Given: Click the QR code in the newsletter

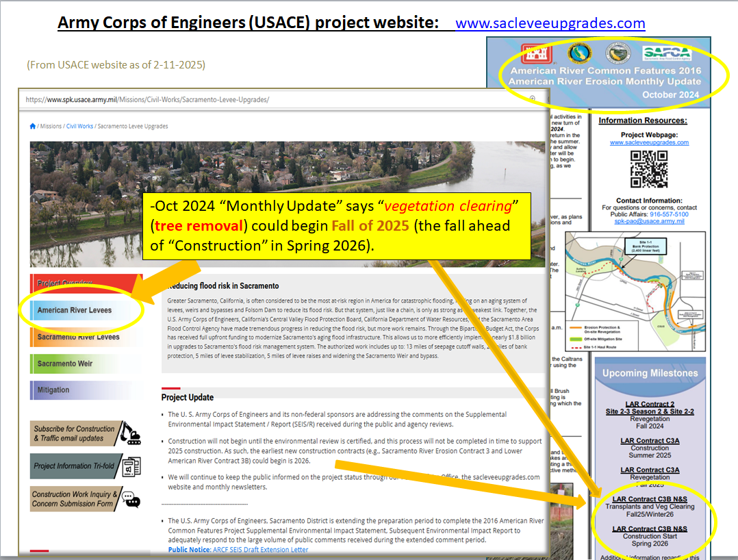Looking at the screenshot, I should (649, 169).
